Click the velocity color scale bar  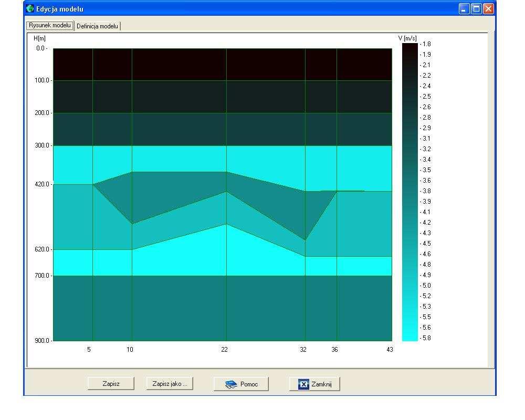410,192
